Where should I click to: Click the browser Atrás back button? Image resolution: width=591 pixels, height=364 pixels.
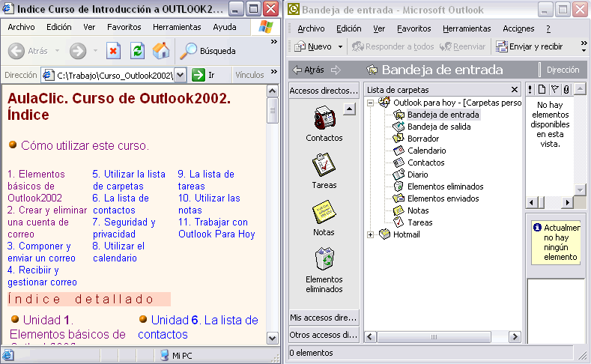pyautogui.click(x=28, y=51)
